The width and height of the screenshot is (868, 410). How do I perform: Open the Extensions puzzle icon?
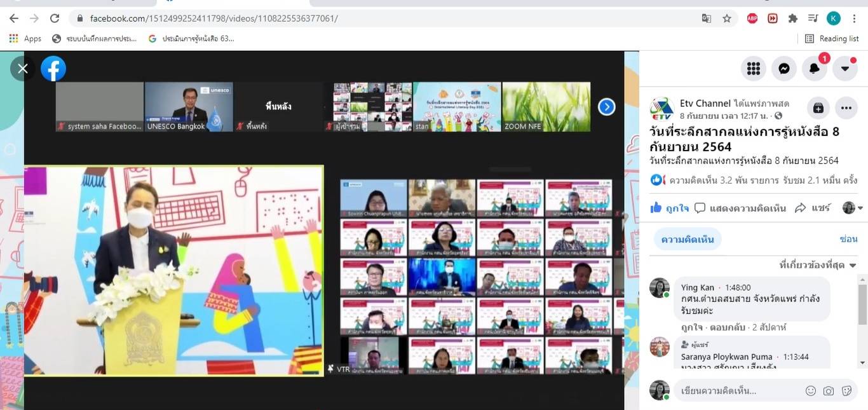click(793, 18)
